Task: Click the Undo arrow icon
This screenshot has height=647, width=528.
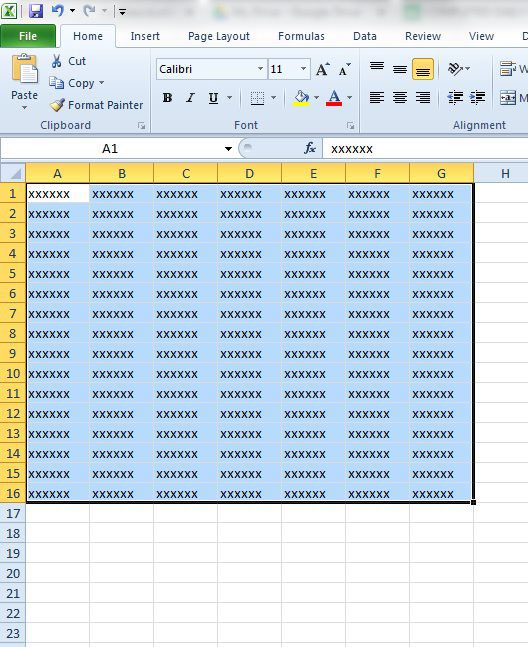Action: point(58,11)
